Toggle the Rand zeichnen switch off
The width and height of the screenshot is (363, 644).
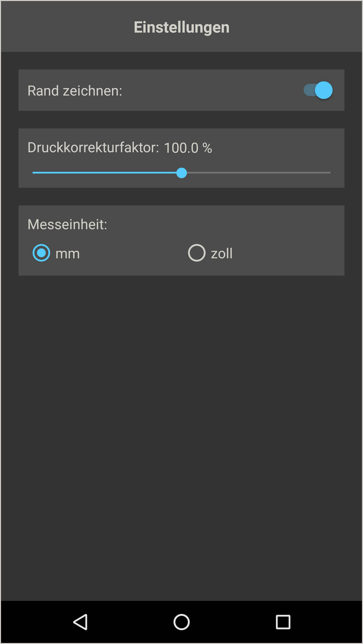(x=318, y=90)
